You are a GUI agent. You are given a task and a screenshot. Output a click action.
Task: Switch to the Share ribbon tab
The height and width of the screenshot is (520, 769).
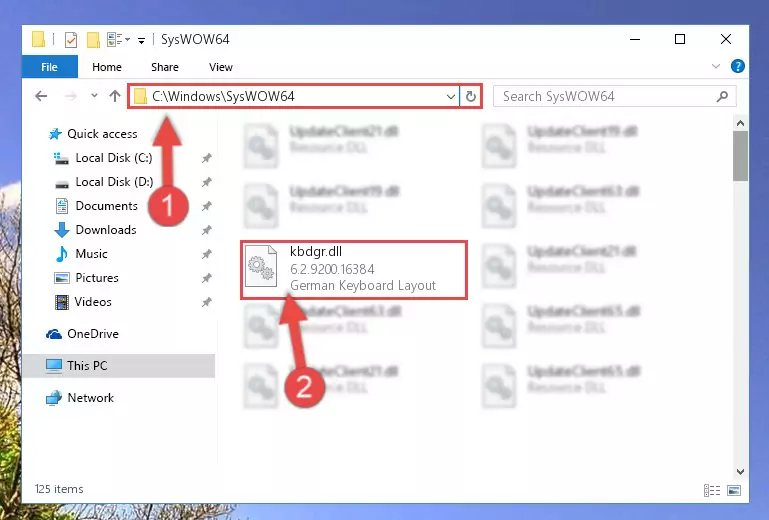pos(164,67)
